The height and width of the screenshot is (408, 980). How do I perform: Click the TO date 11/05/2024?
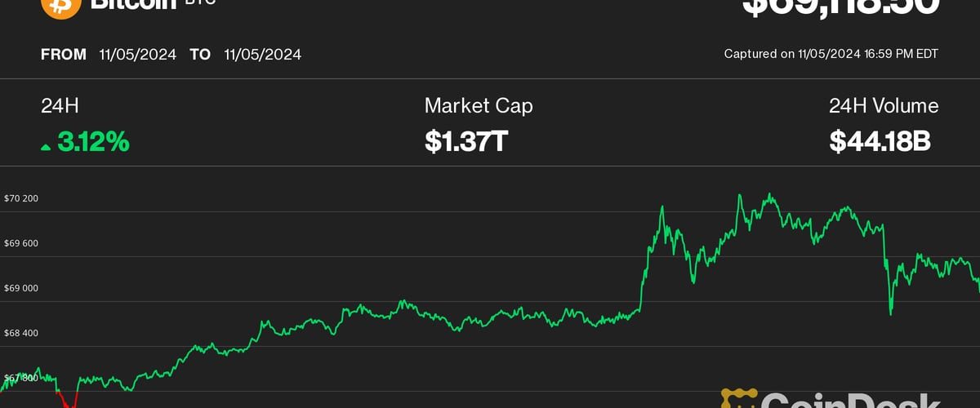point(262,55)
